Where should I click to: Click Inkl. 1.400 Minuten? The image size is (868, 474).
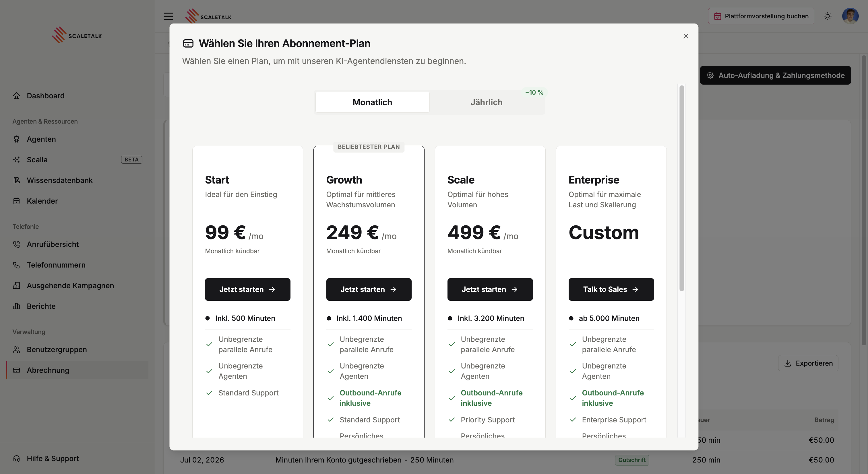(369, 318)
